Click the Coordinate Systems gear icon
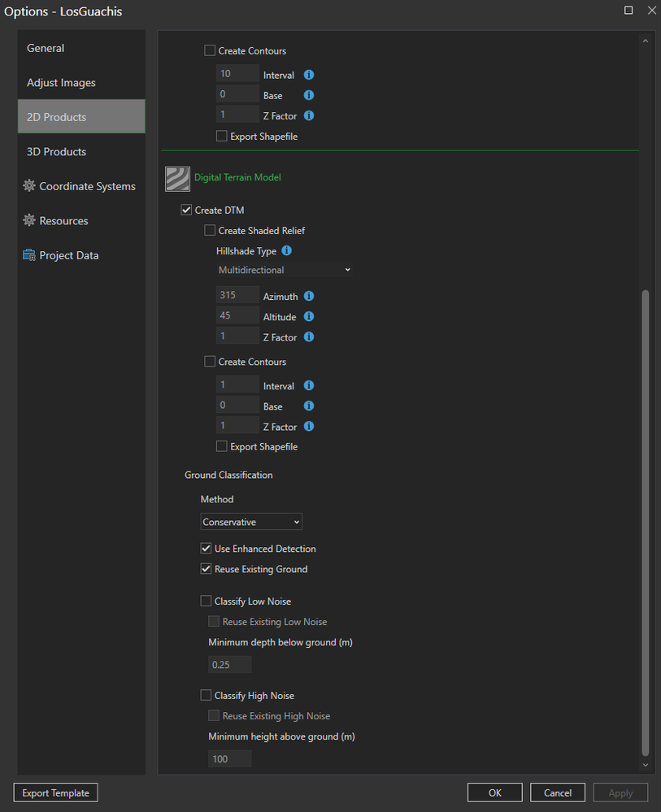Screen dimensions: 661x812 (x=30, y=186)
